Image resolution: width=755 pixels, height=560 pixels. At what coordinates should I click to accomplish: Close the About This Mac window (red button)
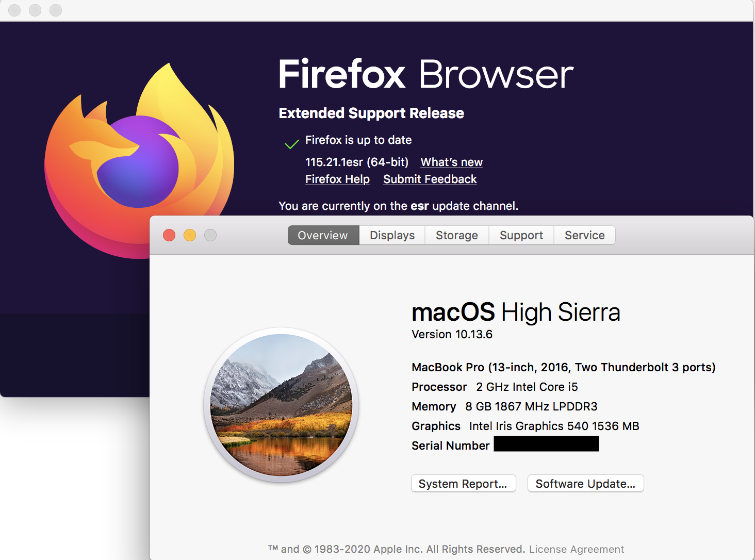pos(169,235)
